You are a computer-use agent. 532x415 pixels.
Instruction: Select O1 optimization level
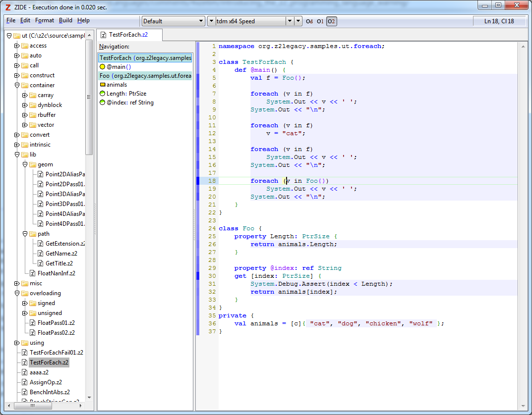click(320, 21)
